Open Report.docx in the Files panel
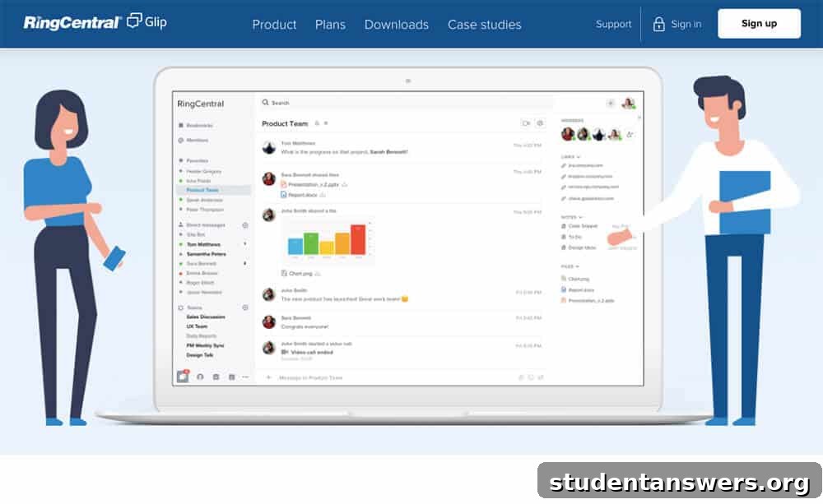 tap(578, 289)
